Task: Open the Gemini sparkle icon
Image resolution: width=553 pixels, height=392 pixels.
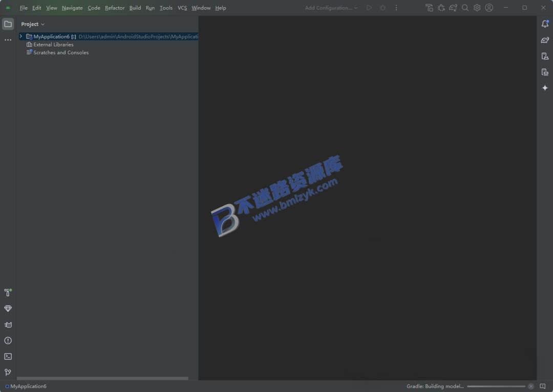Action: (x=545, y=88)
